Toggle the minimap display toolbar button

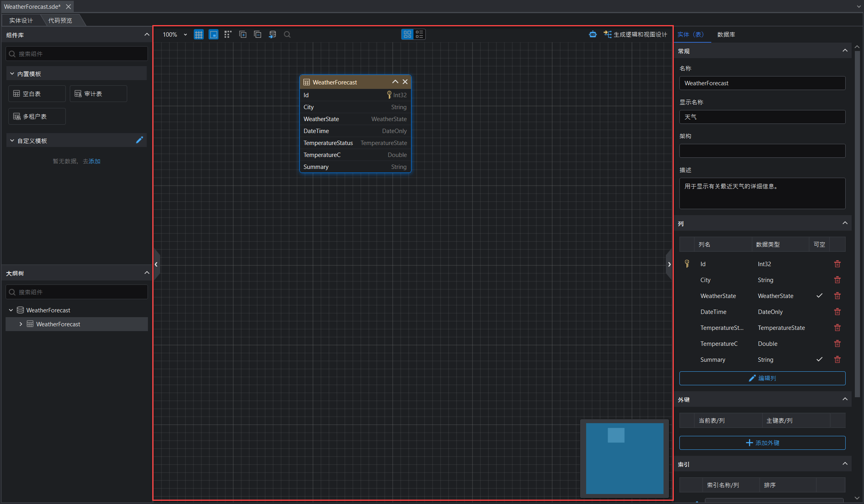(x=213, y=35)
